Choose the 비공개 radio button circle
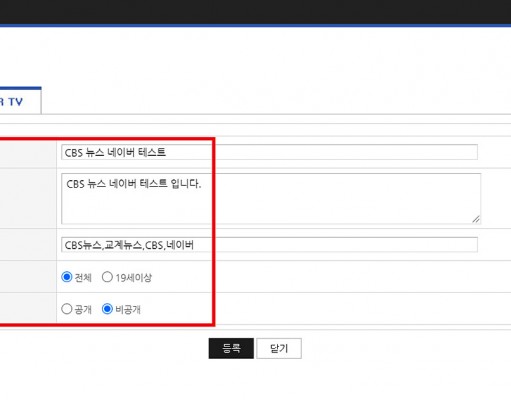Viewport: 511px width, 400px height. click(107, 309)
